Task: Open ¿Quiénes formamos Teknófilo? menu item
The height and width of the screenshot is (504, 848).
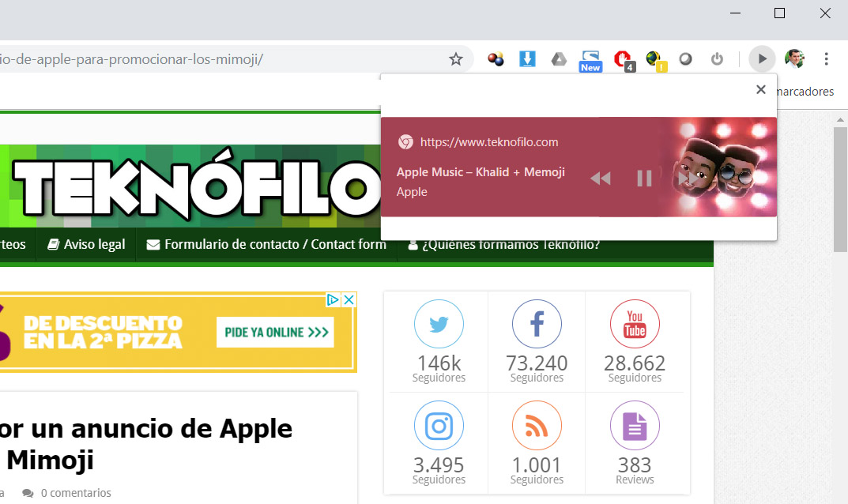Action: click(503, 245)
